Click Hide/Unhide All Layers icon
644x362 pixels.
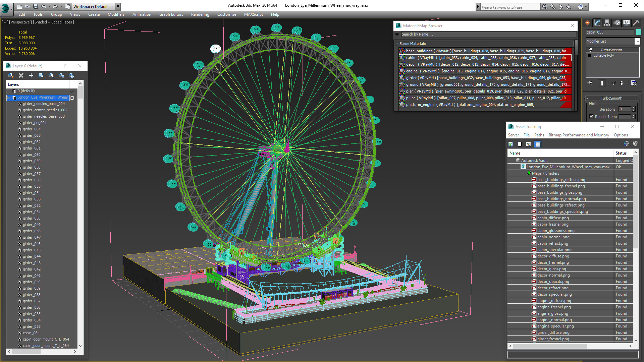[61, 75]
